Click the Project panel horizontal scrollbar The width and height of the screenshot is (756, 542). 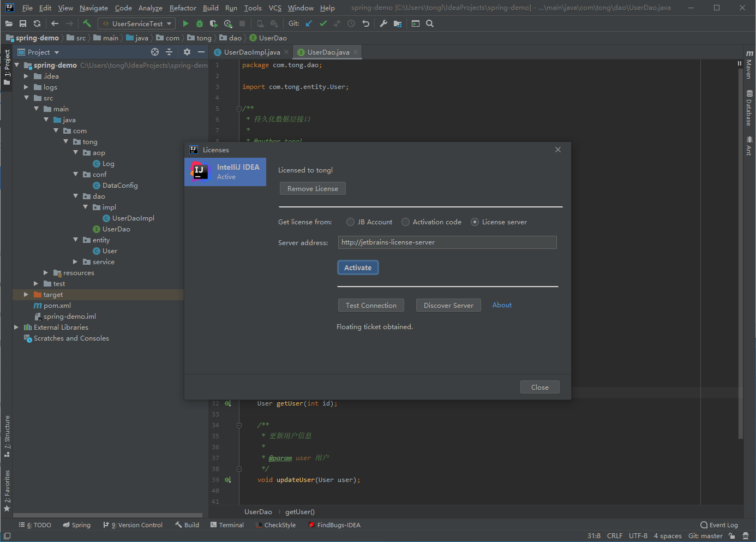107,515
